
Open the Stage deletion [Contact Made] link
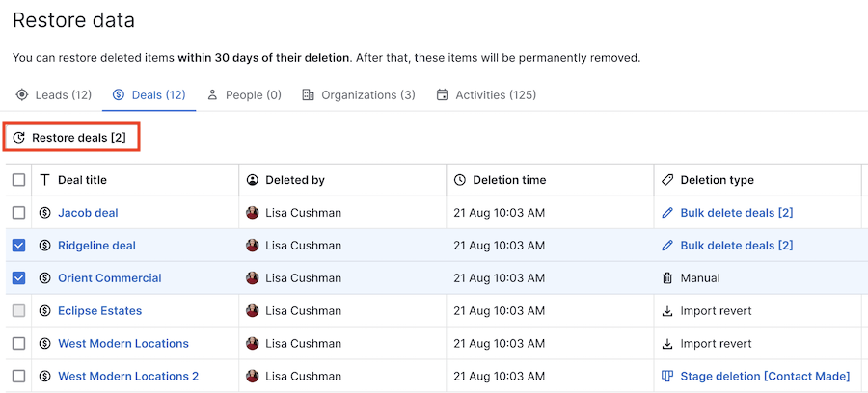[765, 376]
